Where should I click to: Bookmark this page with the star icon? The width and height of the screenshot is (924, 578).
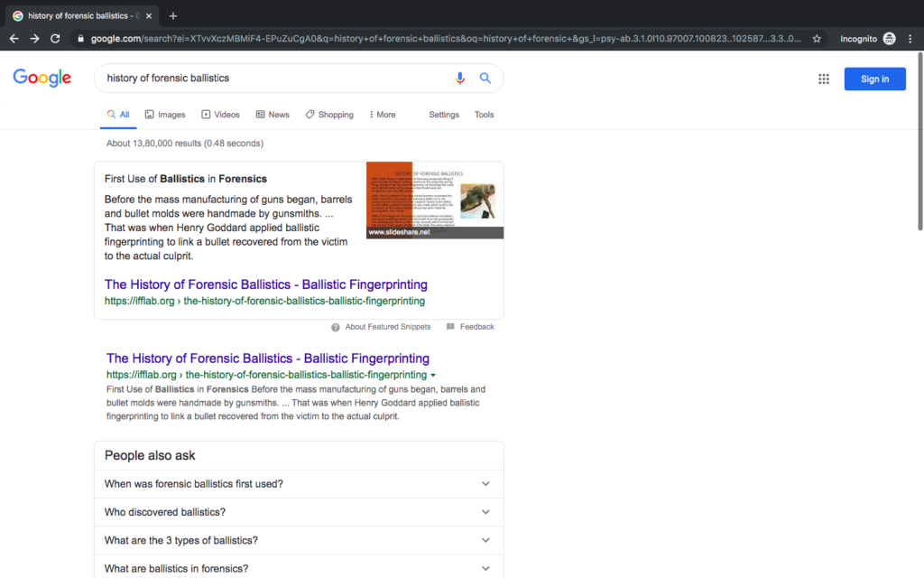[816, 39]
